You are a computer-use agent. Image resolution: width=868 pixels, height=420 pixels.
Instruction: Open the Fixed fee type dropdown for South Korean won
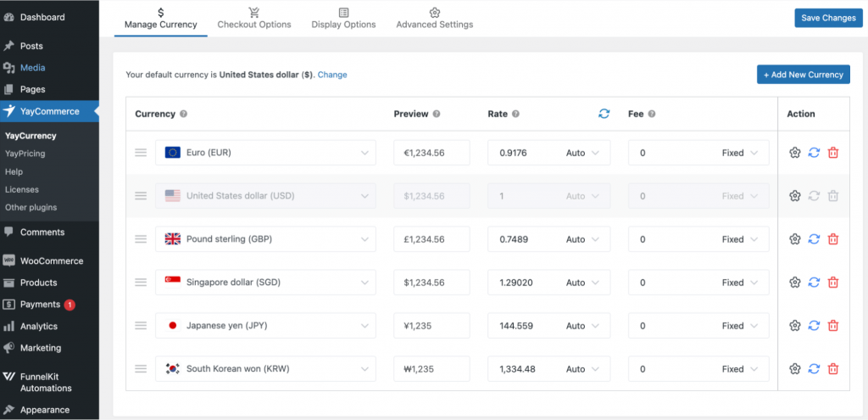pyautogui.click(x=740, y=369)
